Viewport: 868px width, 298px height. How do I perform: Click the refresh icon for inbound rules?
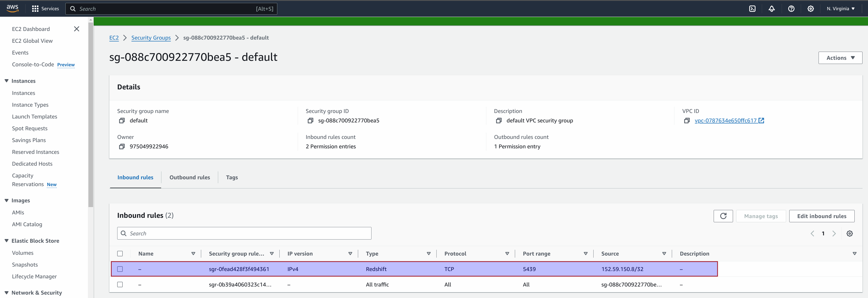point(724,216)
